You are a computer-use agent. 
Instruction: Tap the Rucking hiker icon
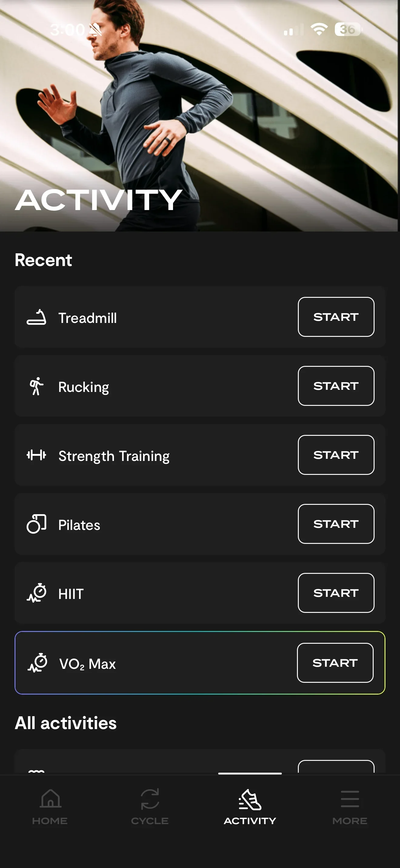36,386
